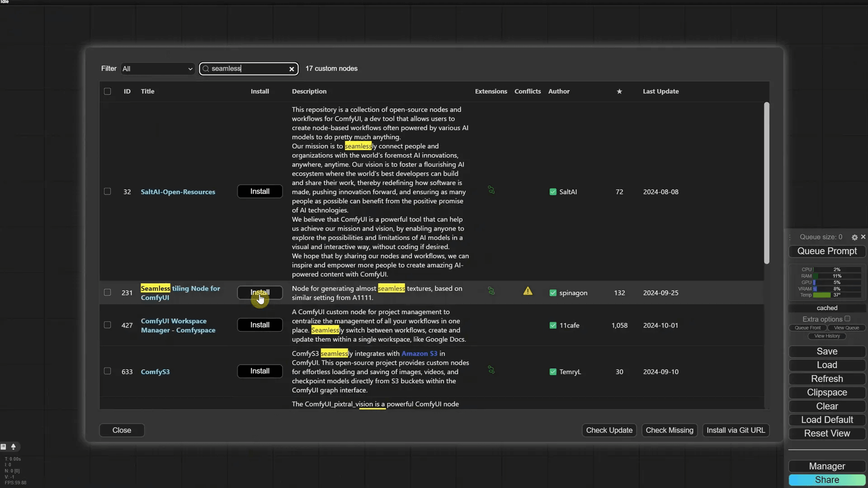
Task: Toggle select-all checkbox in table header
Action: click(x=107, y=91)
